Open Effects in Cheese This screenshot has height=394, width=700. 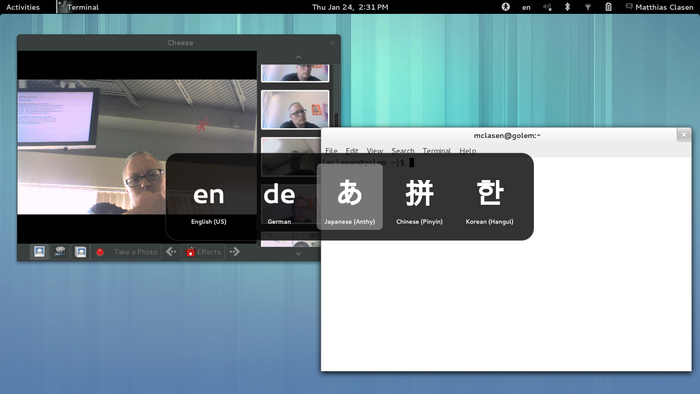[x=203, y=252]
